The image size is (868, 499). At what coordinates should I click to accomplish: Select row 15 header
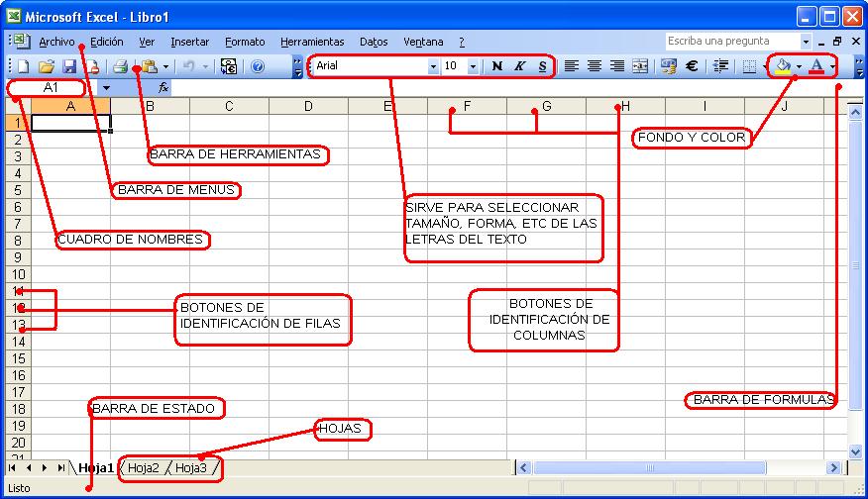pos(18,358)
